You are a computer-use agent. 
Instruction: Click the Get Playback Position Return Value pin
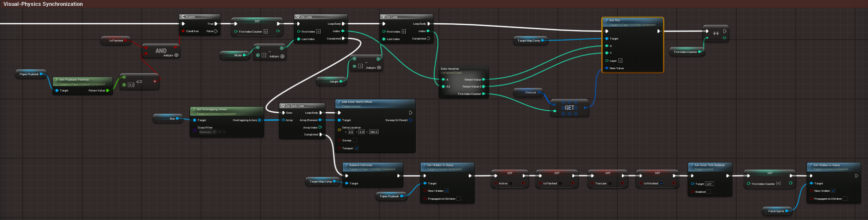[x=108, y=90]
